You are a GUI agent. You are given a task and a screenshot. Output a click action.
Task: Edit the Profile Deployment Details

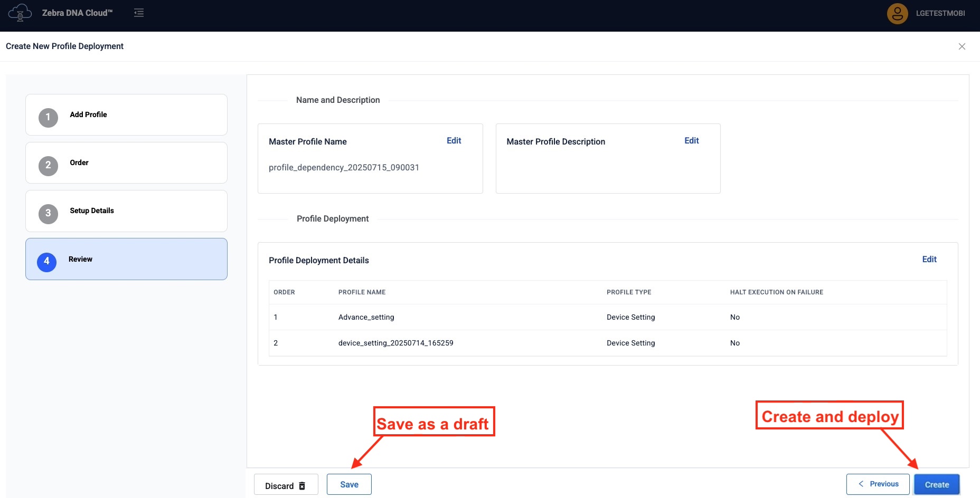[929, 260]
